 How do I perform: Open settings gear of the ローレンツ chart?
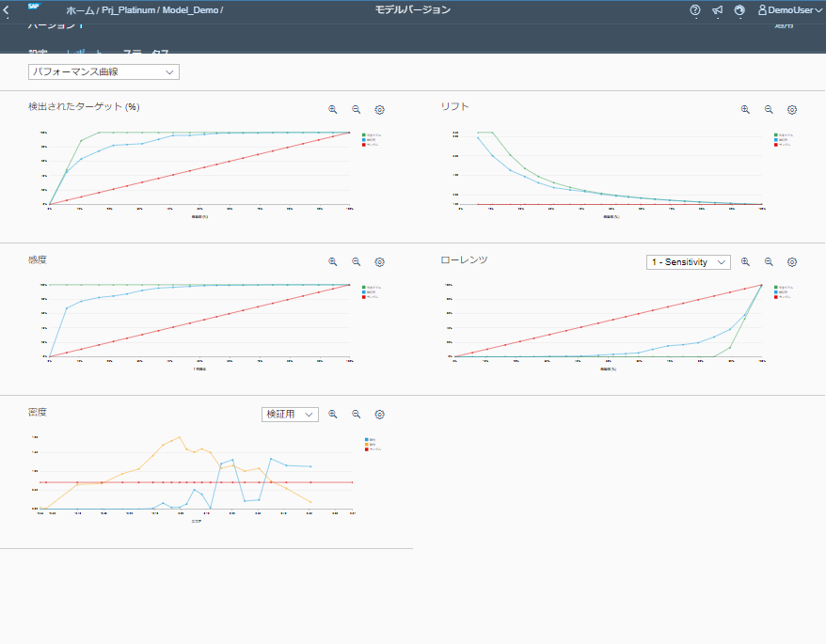(x=792, y=261)
